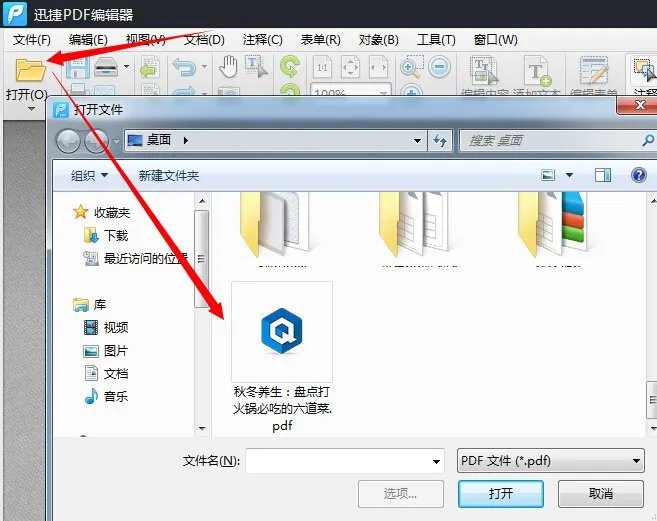This screenshot has width=657, height=521.
Task: Open the view options dropdown arrow
Action: coord(569,175)
